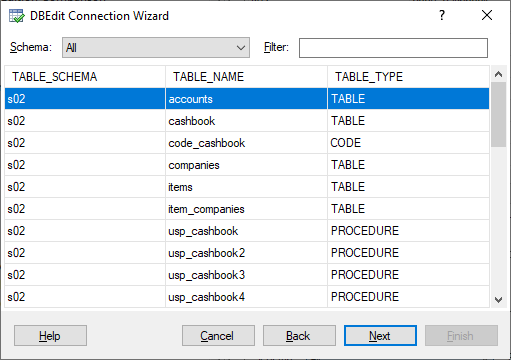Select the usp_cashbook4 procedure row
This screenshot has height=360, width=511.
[247, 297]
